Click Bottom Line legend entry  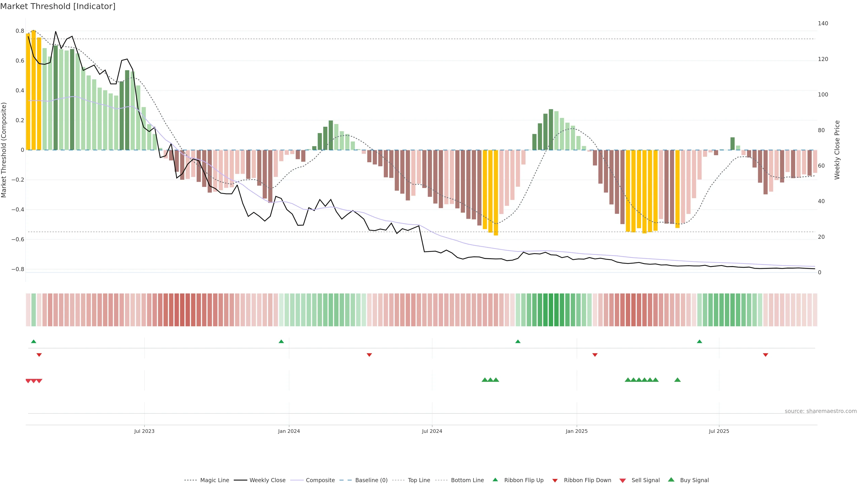coord(467,480)
